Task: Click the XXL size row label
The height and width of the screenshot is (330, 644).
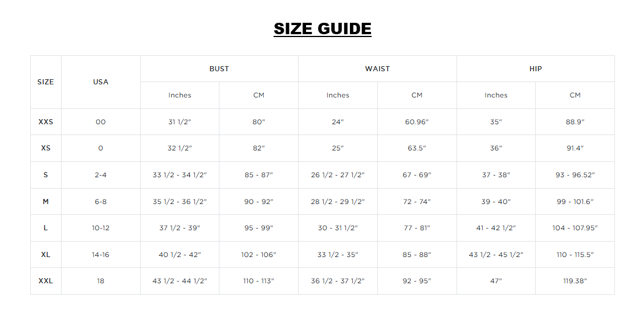Action: [x=46, y=281]
